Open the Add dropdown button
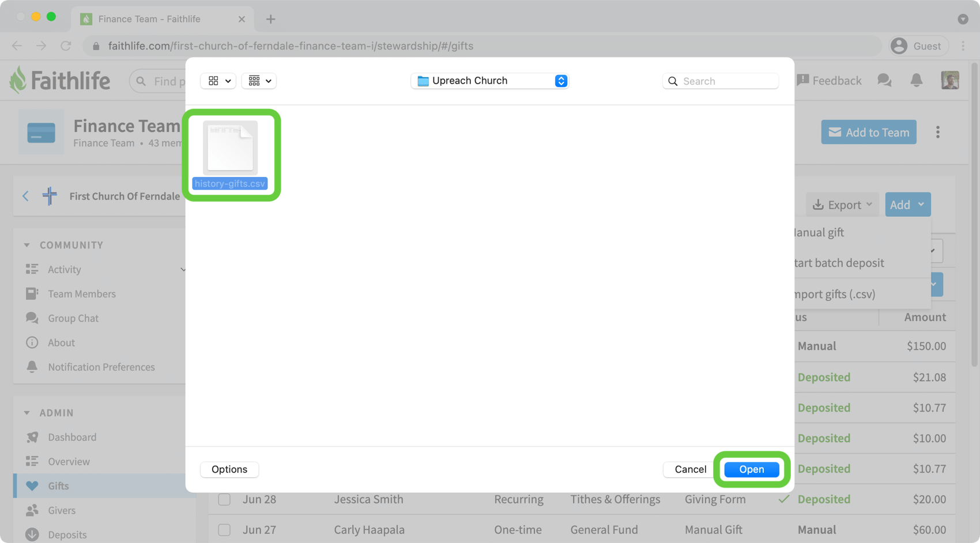The width and height of the screenshot is (980, 543). pos(908,205)
